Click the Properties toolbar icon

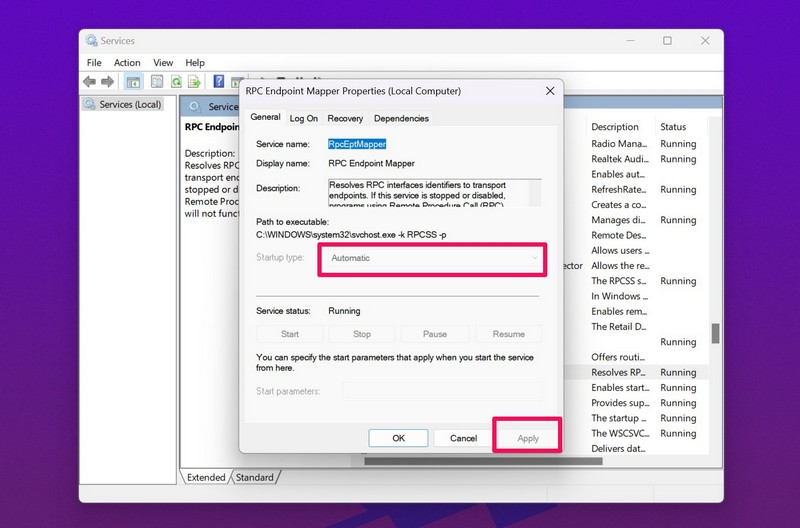[155, 81]
